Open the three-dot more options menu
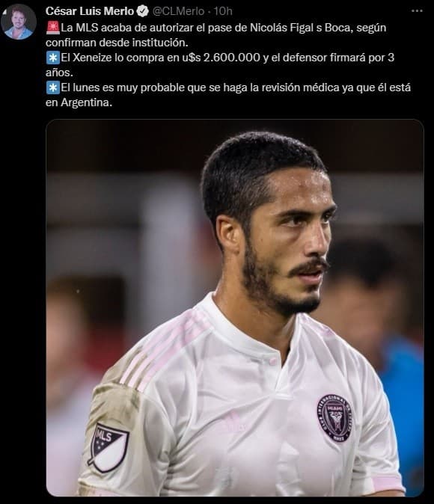The height and width of the screenshot is (504, 434). tap(417, 11)
